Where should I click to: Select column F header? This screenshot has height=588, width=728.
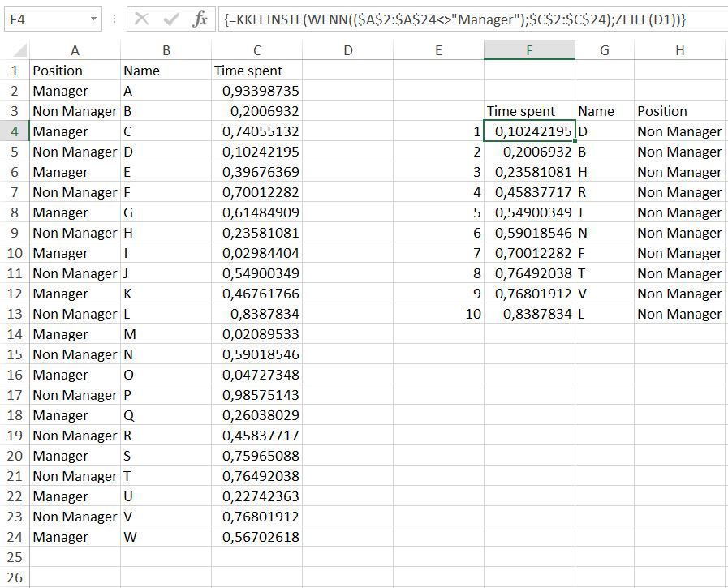point(529,50)
